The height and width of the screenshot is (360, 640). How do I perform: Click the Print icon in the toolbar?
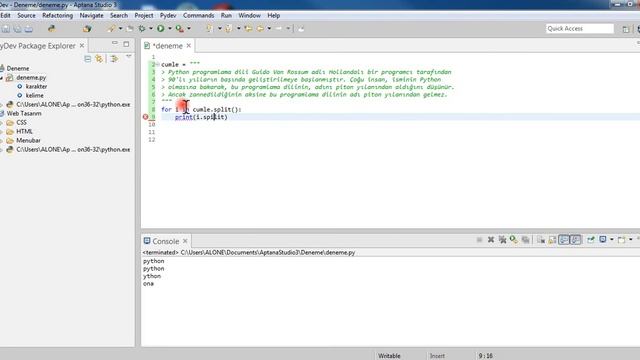(29, 29)
